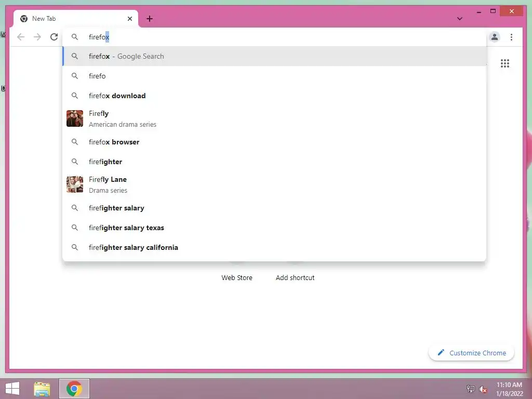The height and width of the screenshot is (399, 532).
Task: Select 'firefox download' suggestion
Action: tap(274, 96)
